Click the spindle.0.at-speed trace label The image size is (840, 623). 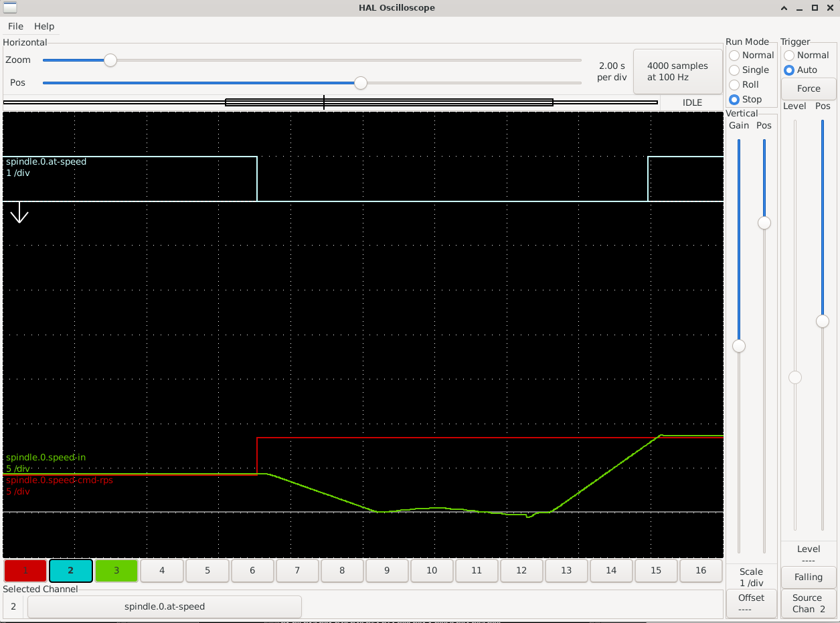click(x=46, y=161)
